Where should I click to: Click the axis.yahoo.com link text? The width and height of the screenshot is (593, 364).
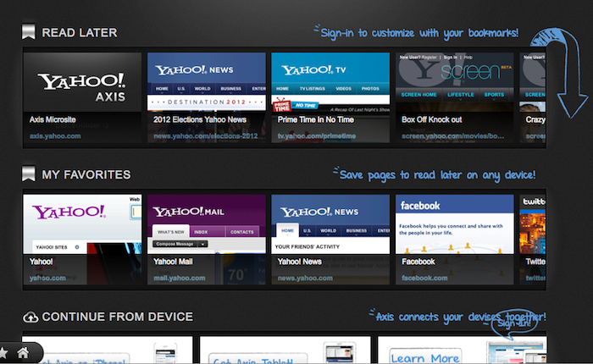(x=55, y=135)
